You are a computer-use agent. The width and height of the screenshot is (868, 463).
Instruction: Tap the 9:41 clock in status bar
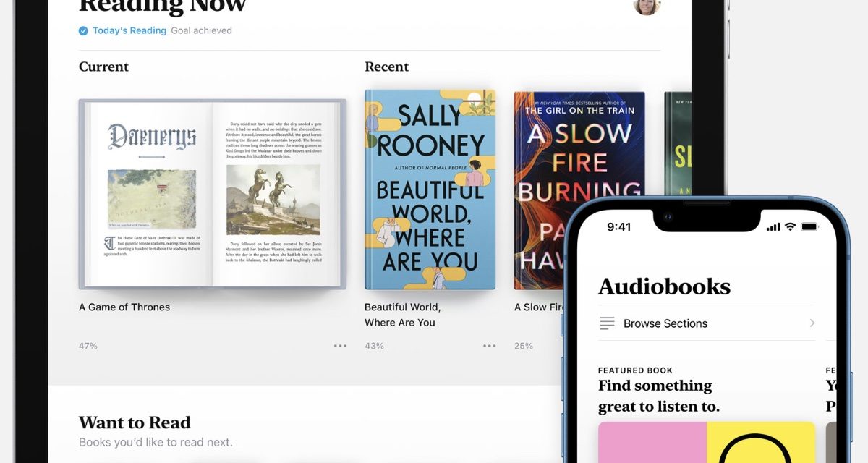[619, 227]
